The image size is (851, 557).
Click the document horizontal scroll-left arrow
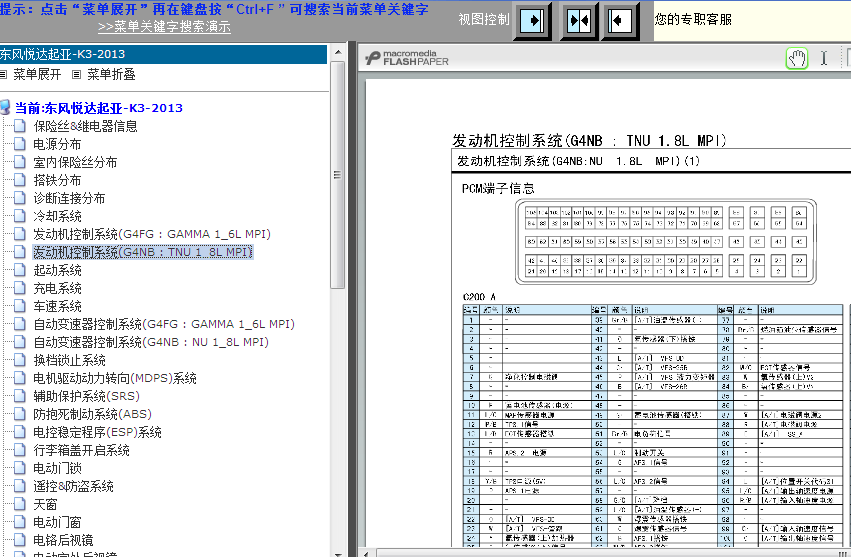pyautogui.click(x=367, y=554)
